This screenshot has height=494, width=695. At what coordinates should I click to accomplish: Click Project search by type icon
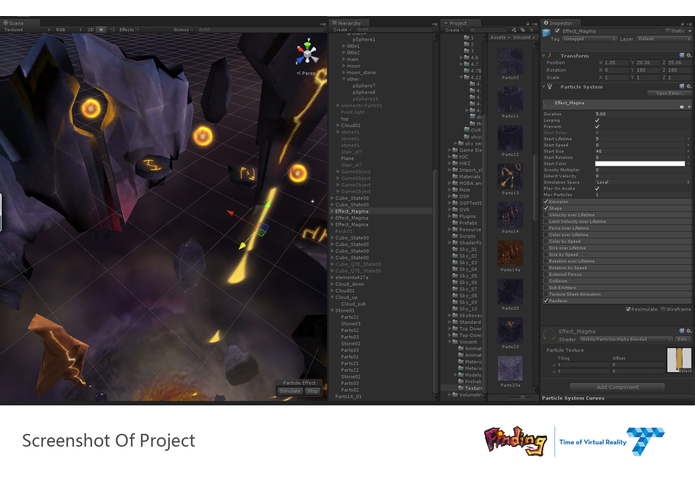click(x=514, y=30)
